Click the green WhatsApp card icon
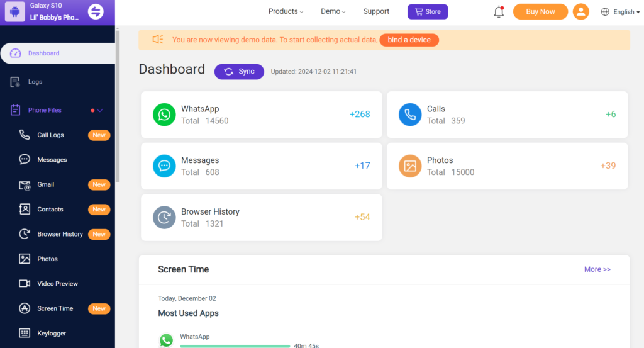 pyautogui.click(x=164, y=115)
